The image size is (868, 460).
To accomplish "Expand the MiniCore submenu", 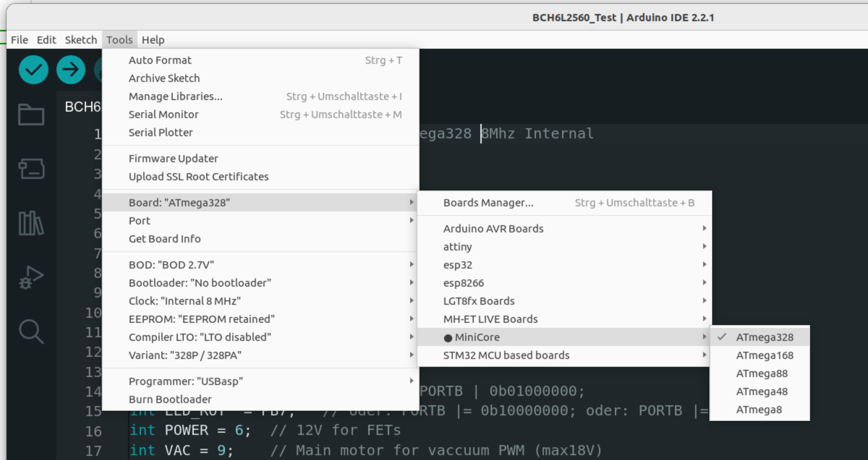I will point(564,337).
